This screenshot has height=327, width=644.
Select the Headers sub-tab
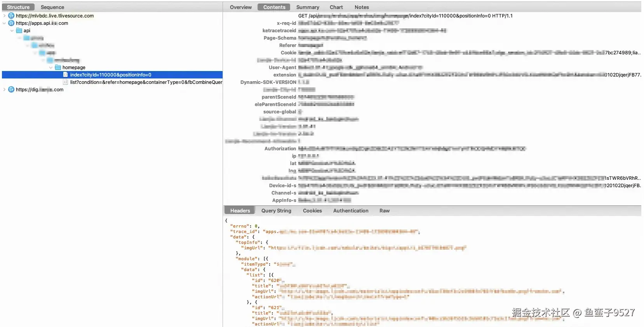point(240,210)
